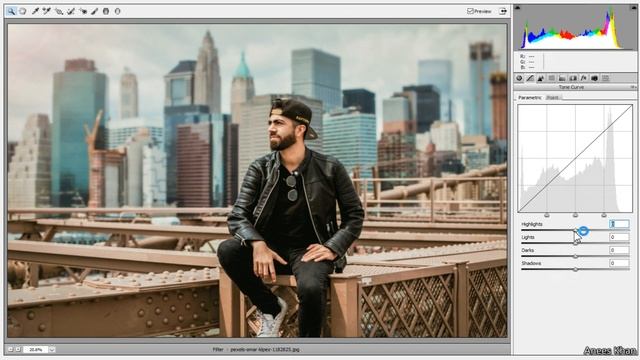This screenshot has height=360, width=640.
Task: Click the 'Tone Curve' panel title
Action: click(571, 87)
